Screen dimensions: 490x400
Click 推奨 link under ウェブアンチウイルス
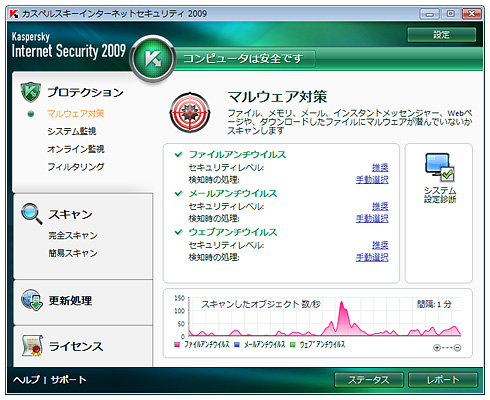coord(380,245)
